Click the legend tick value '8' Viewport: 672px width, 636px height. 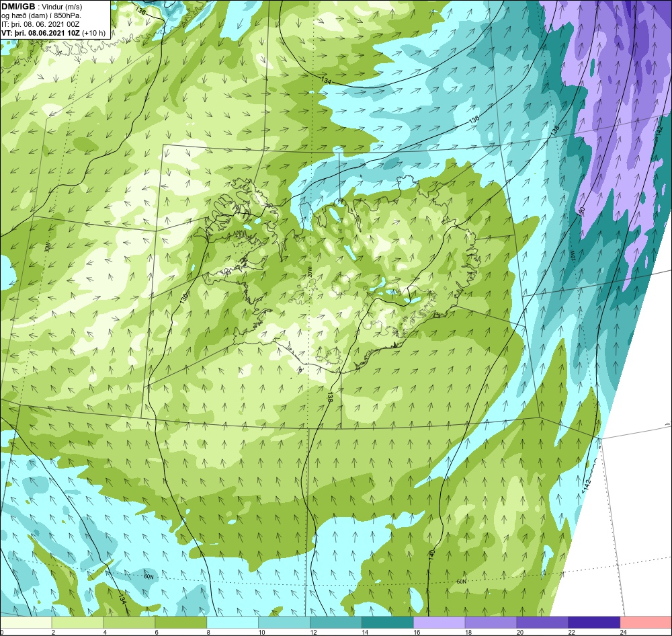click(208, 632)
